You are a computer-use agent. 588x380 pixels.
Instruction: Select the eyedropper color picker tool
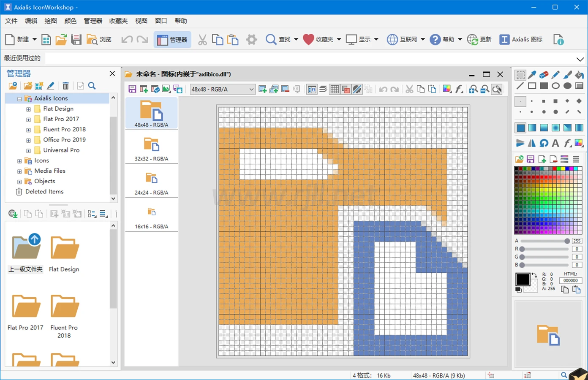coord(532,75)
